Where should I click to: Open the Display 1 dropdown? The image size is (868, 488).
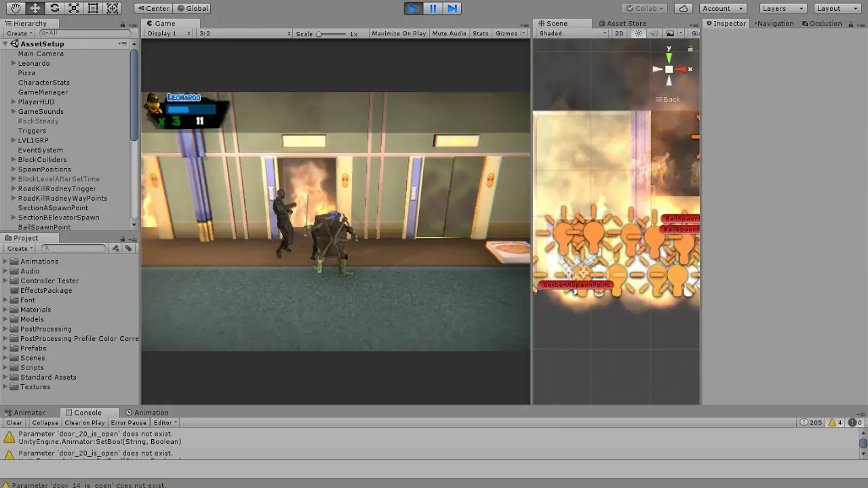tap(170, 33)
